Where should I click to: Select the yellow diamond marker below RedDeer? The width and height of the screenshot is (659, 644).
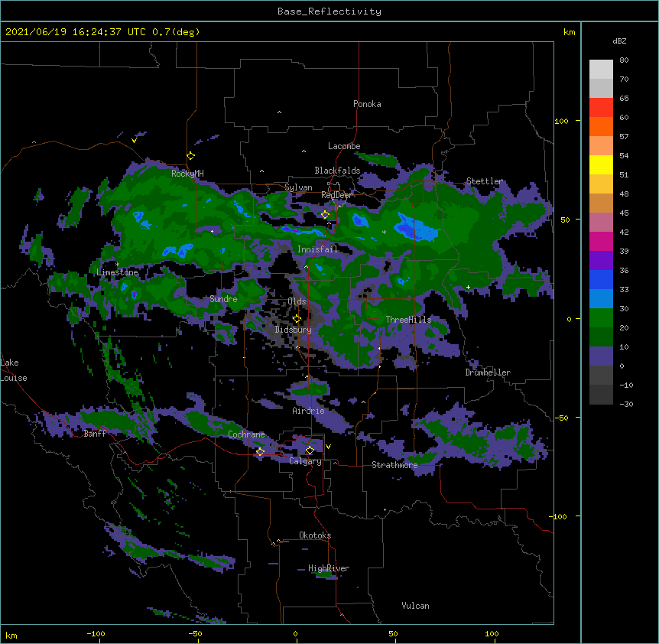[x=325, y=215]
